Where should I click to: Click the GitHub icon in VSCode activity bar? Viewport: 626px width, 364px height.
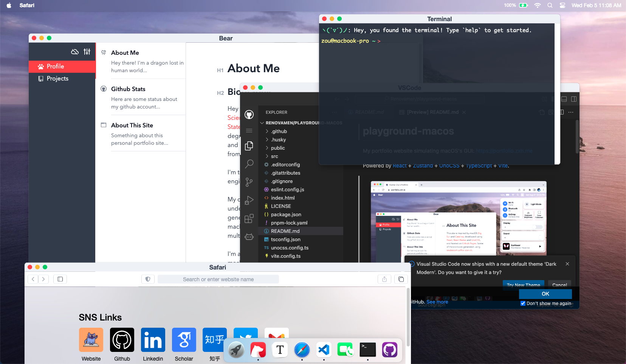[249, 115]
